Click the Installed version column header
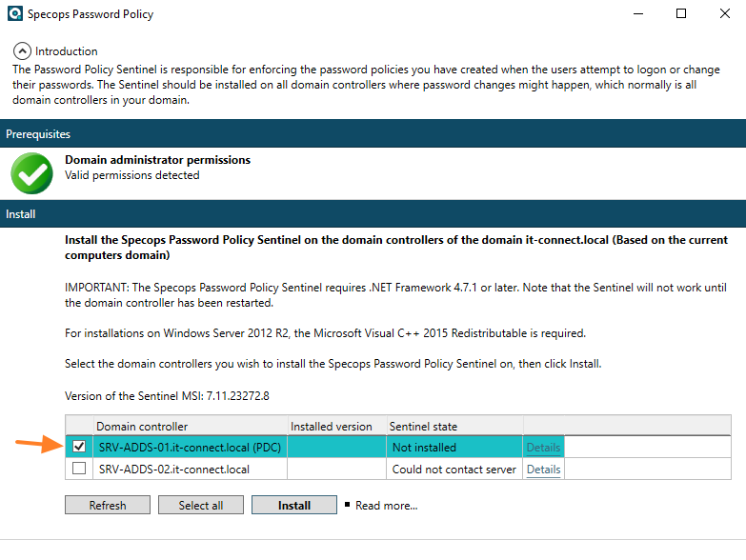The image size is (746, 560). point(337,426)
